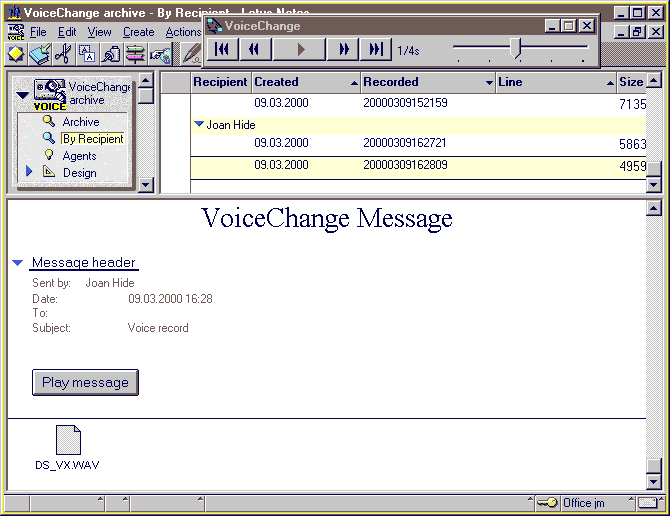The image size is (670, 516).
Task: Sort by Line column ascending arrow
Action: pos(611,83)
